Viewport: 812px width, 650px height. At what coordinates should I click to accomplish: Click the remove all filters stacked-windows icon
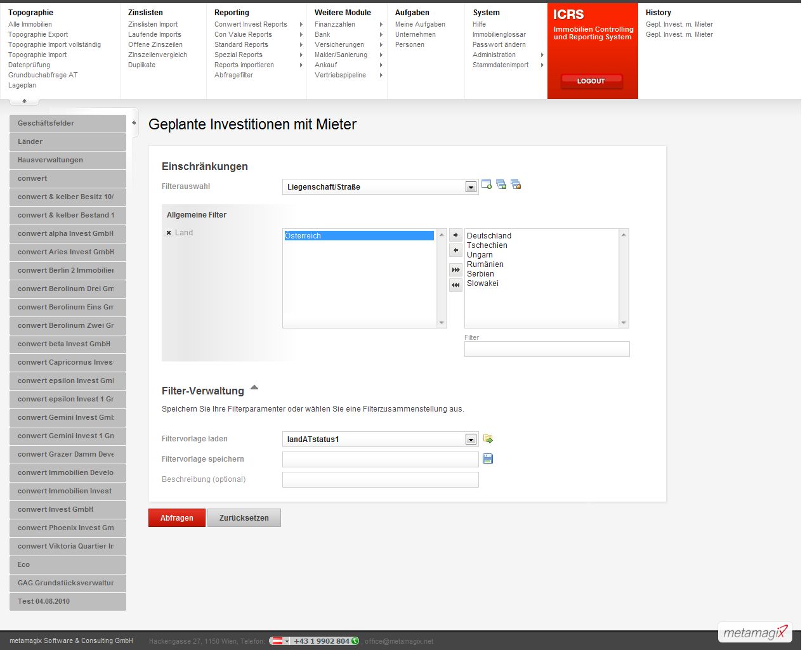(516, 185)
